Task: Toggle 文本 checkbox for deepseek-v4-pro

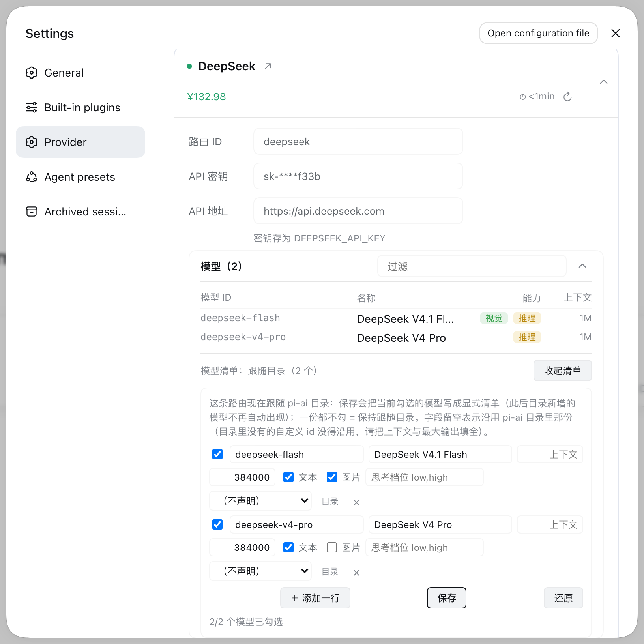Action: point(288,547)
